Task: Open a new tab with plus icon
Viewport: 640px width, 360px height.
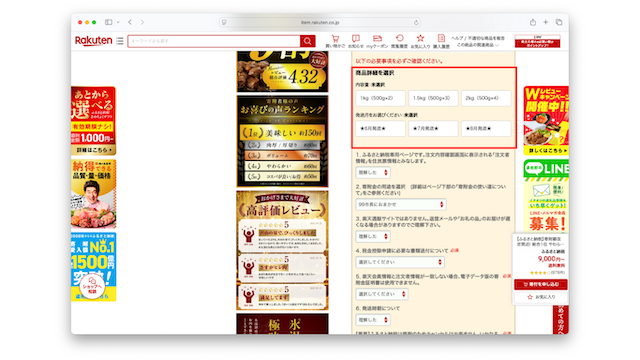Action: [x=545, y=22]
